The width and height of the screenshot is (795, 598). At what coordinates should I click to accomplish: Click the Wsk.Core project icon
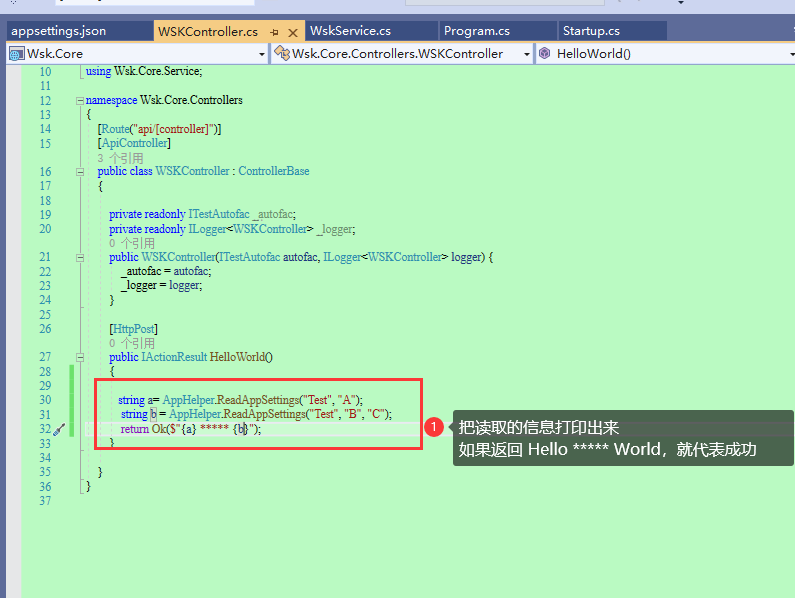tap(16, 54)
